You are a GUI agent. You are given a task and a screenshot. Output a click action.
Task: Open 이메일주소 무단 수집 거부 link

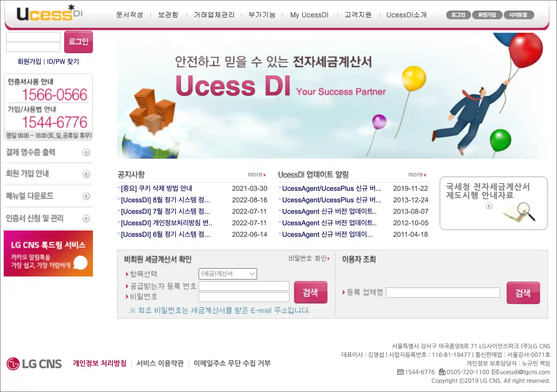click(x=232, y=364)
